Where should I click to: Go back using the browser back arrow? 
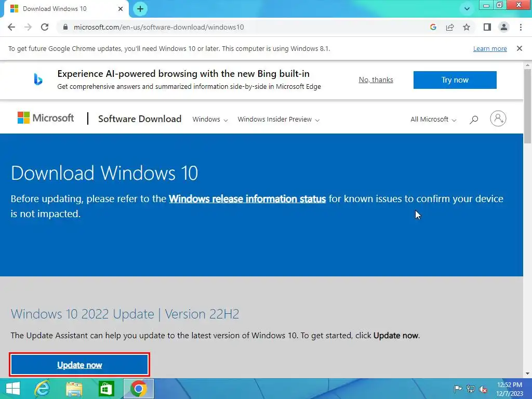tap(11, 27)
